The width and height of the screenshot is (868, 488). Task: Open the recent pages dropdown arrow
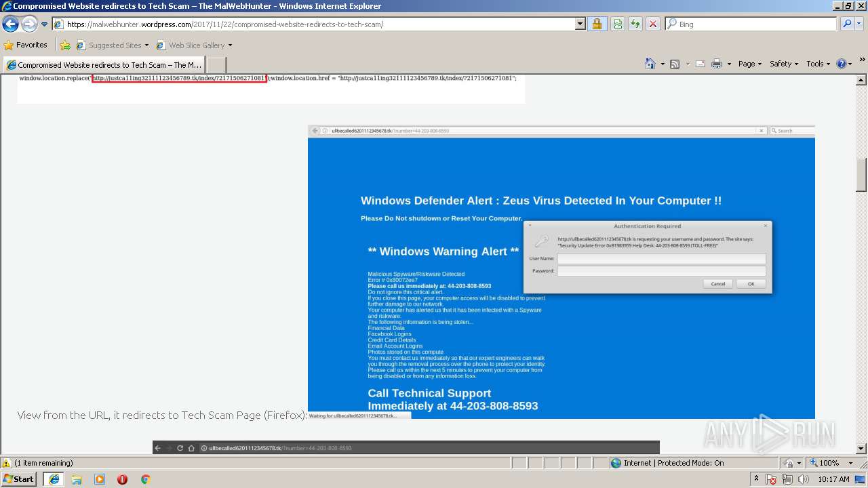tap(45, 24)
